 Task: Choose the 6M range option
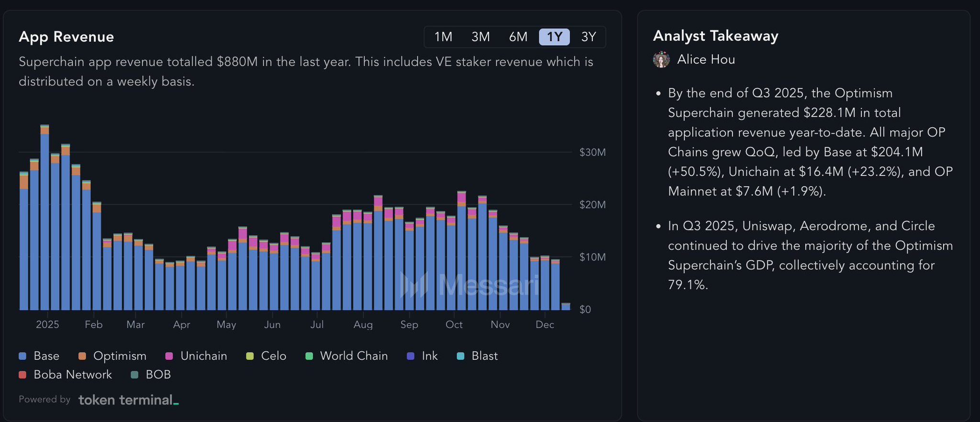[x=518, y=37]
